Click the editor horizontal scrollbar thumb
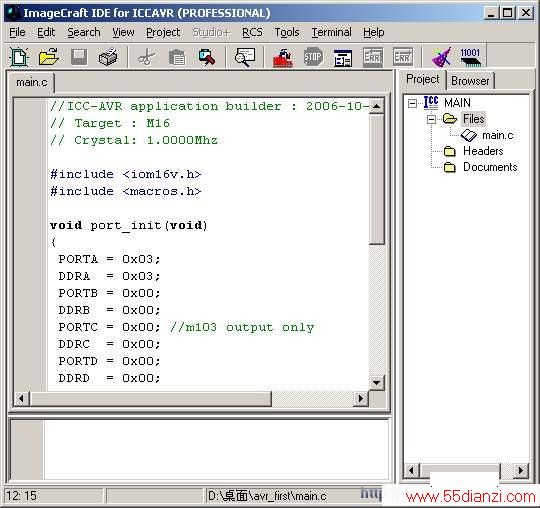Image resolution: width=540 pixels, height=508 pixels. pos(151,398)
